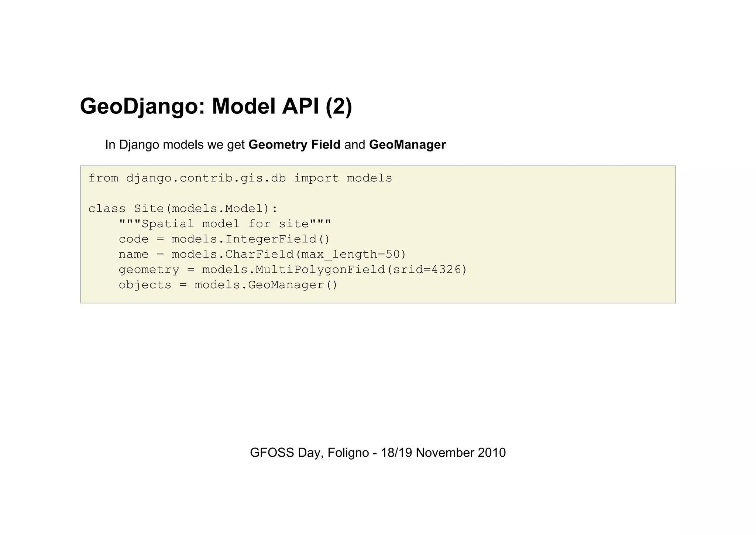
Task: Click the slide title 'GeoDjango: Model API (2)'
Action: coord(216,107)
